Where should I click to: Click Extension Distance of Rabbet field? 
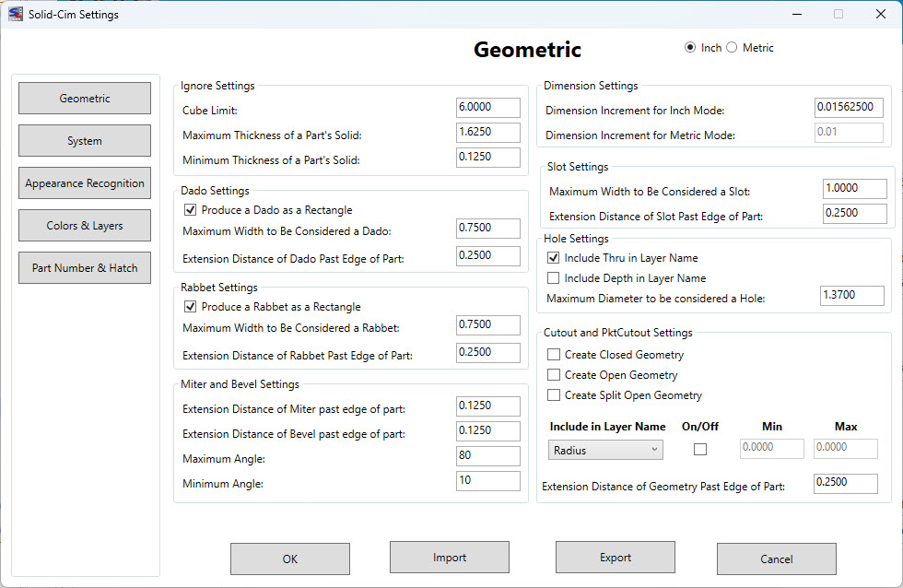[x=487, y=353]
